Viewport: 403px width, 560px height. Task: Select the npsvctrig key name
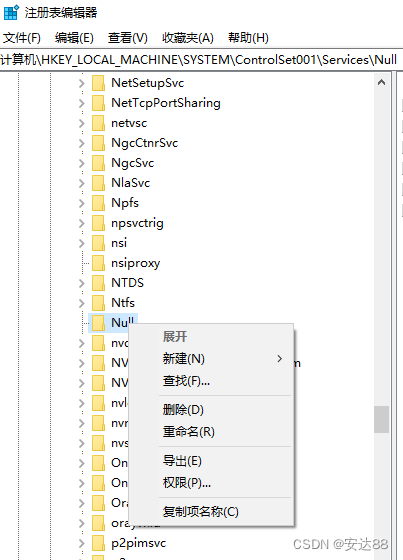point(137,224)
